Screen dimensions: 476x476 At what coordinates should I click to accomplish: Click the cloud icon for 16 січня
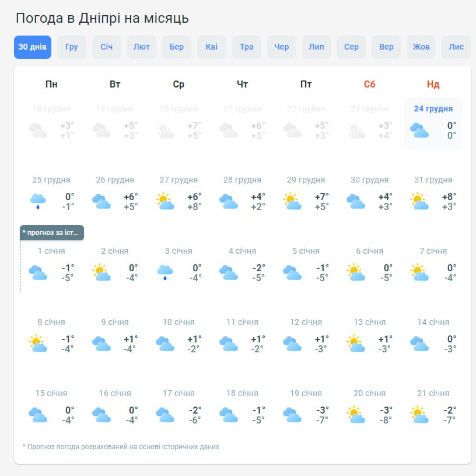click(x=101, y=415)
